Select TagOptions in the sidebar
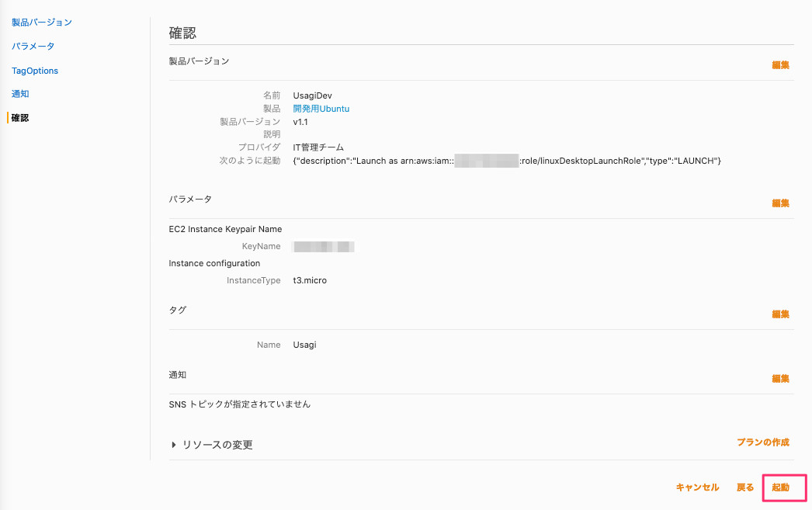This screenshot has height=510, width=812. [35, 71]
